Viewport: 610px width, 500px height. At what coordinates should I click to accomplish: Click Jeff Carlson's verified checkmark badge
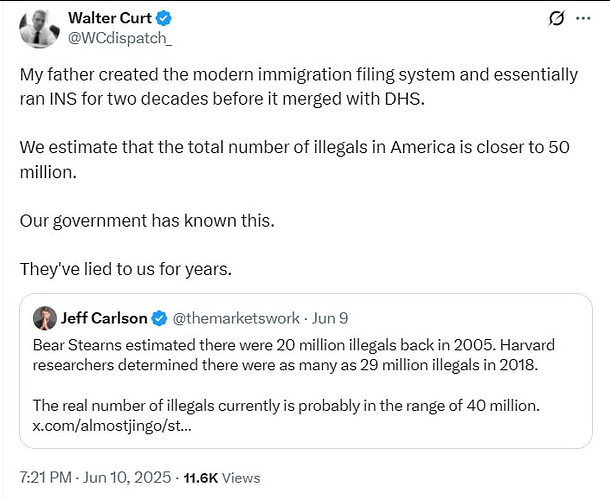click(159, 318)
